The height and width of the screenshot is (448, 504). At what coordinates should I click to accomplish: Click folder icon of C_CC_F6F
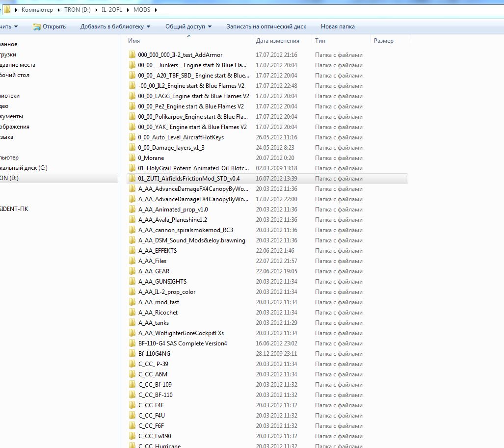coord(132,426)
